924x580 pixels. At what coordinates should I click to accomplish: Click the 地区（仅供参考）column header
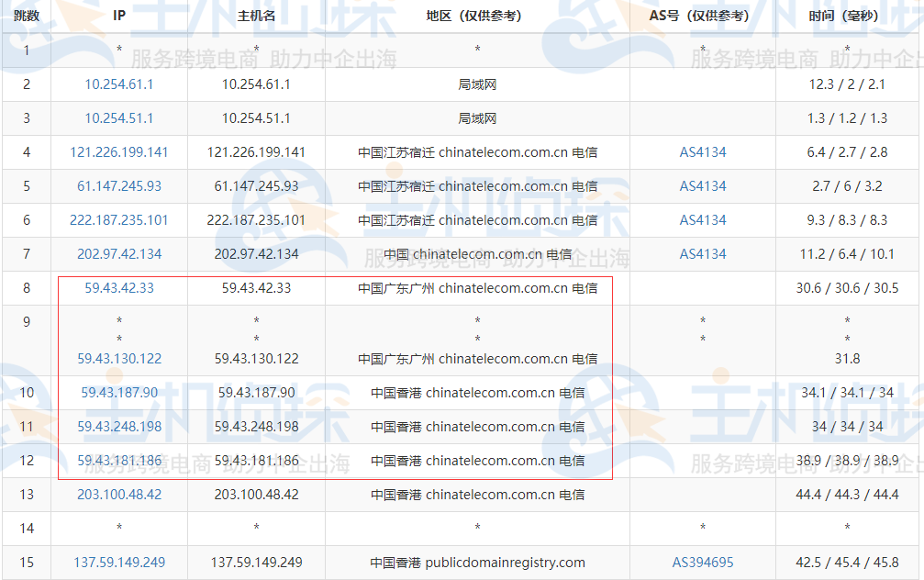pyautogui.click(x=475, y=16)
